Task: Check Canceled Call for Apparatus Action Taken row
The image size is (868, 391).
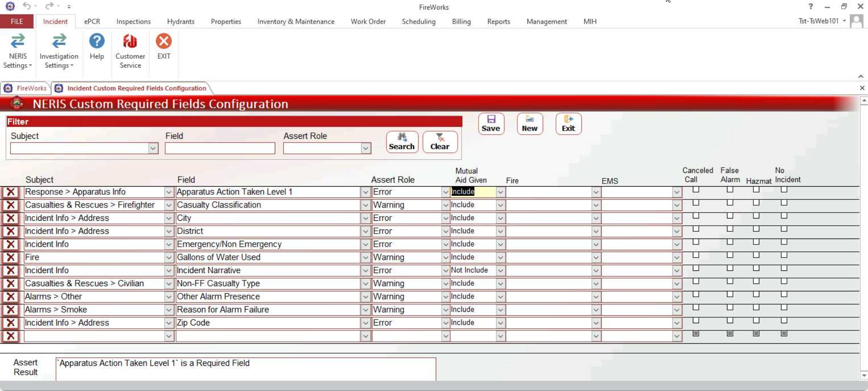Action: click(696, 190)
